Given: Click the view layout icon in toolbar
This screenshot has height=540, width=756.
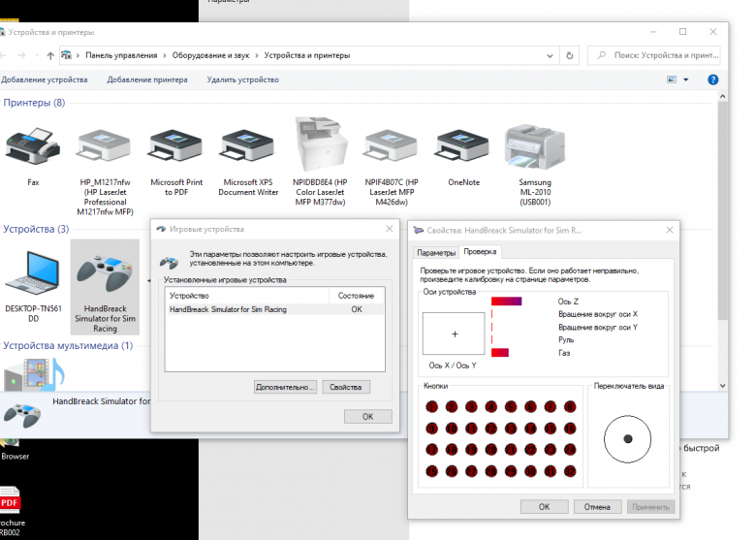Looking at the screenshot, I should (672, 79).
